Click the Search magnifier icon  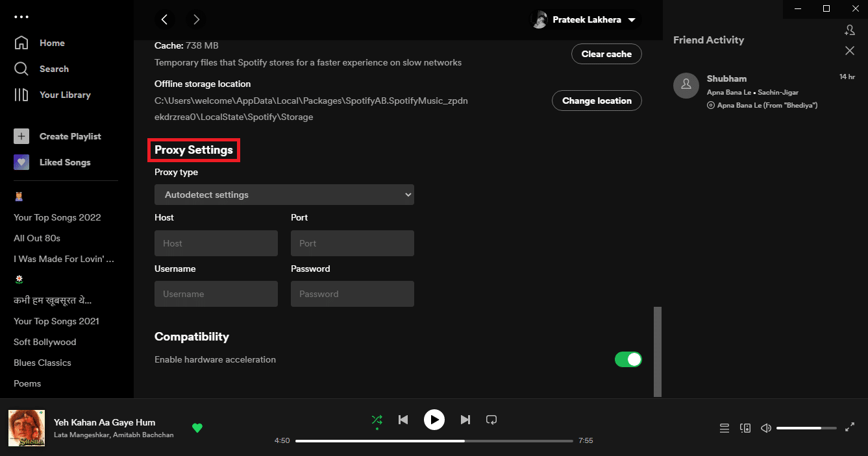click(x=21, y=69)
